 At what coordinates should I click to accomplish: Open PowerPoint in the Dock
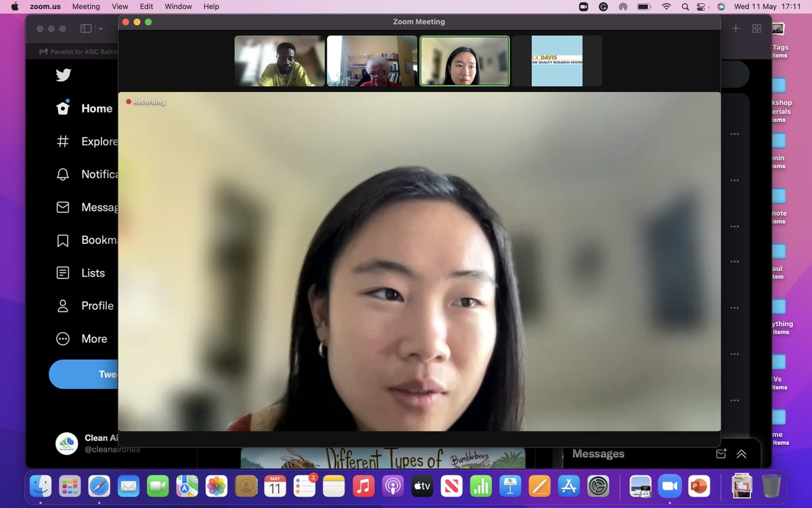[698, 486]
